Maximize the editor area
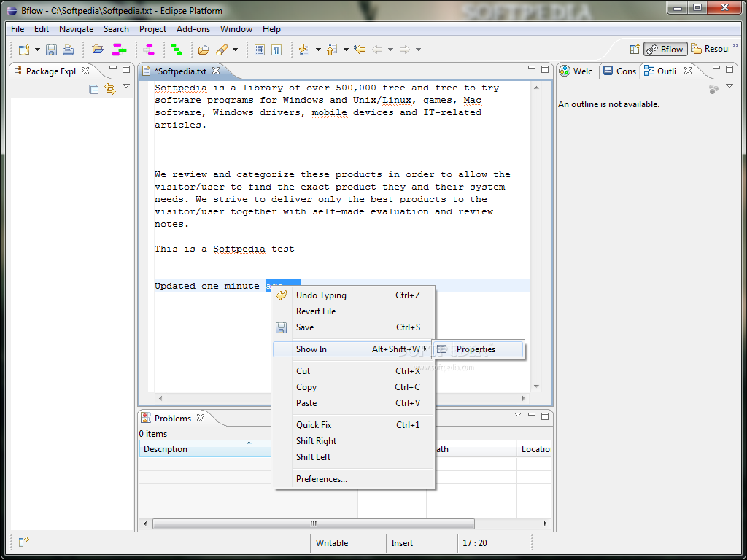This screenshot has width=747, height=560. click(545, 69)
